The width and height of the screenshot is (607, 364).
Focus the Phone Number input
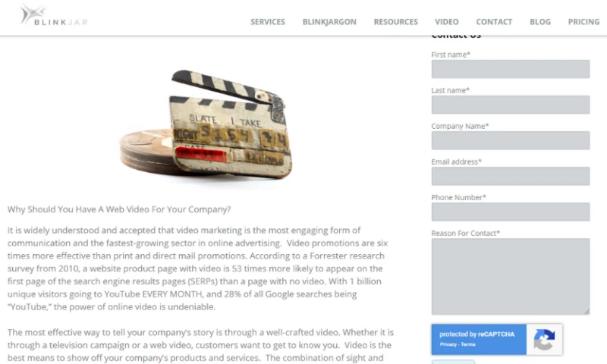pos(511,212)
